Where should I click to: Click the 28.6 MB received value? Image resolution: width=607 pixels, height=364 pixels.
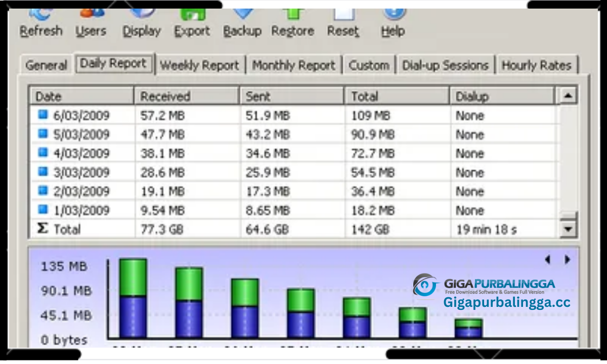(x=162, y=173)
